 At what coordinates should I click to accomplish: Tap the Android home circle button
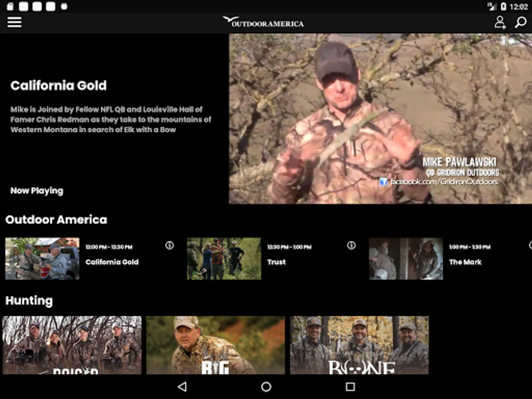(x=266, y=387)
